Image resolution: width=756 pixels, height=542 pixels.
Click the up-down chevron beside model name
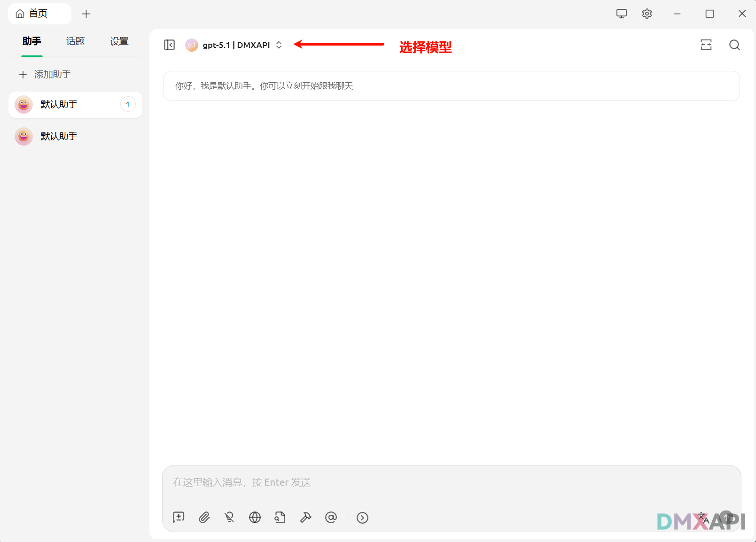[x=279, y=45]
